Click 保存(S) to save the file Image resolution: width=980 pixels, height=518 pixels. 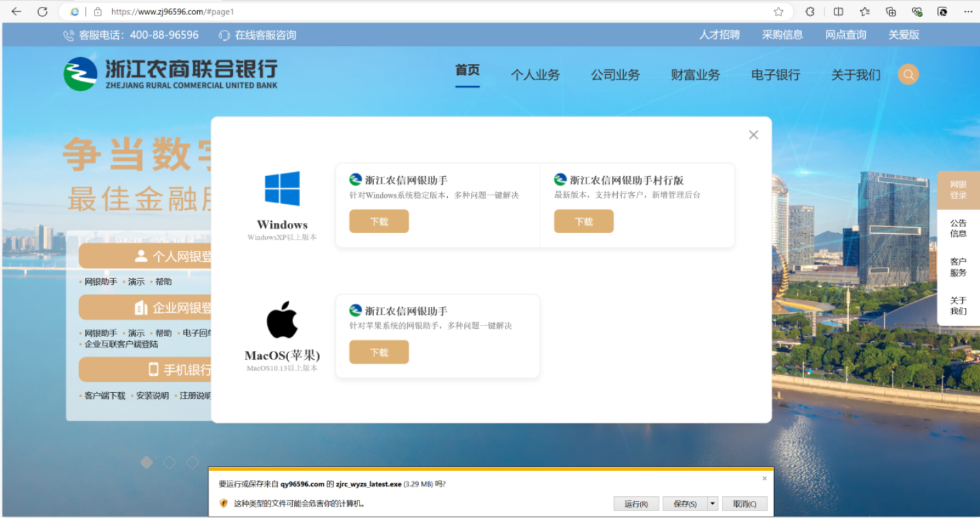tap(685, 504)
